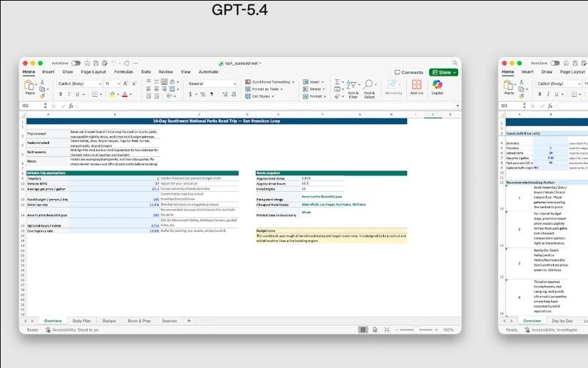Toggle AutoSave in the right-hand Excel window

click(x=555, y=63)
